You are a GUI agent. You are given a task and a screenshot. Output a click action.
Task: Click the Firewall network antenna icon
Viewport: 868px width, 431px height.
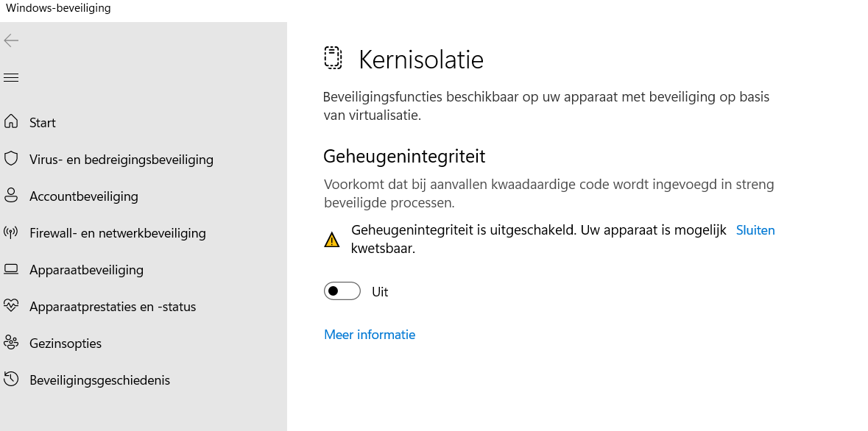coord(11,232)
